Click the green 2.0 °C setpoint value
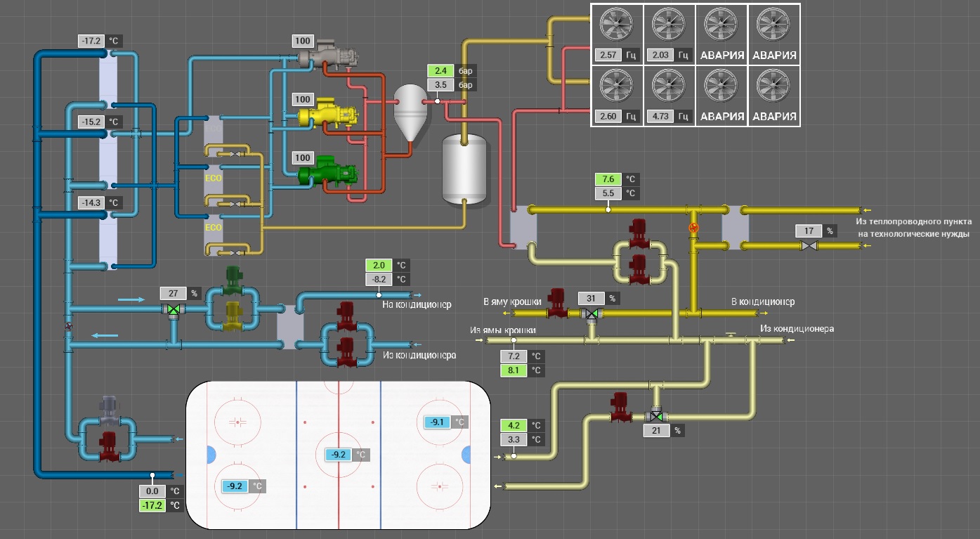This screenshot has width=980, height=539. coord(379,265)
